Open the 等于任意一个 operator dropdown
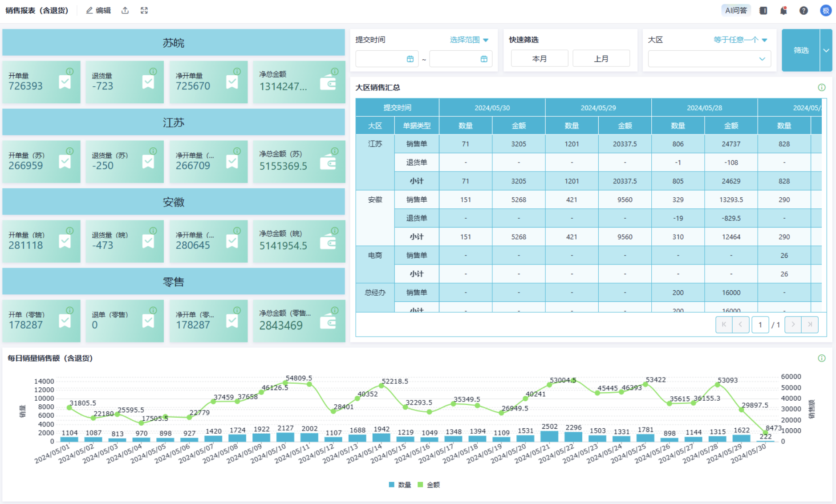Viewport: 836px width, 504px height. [x=740, y=40]
